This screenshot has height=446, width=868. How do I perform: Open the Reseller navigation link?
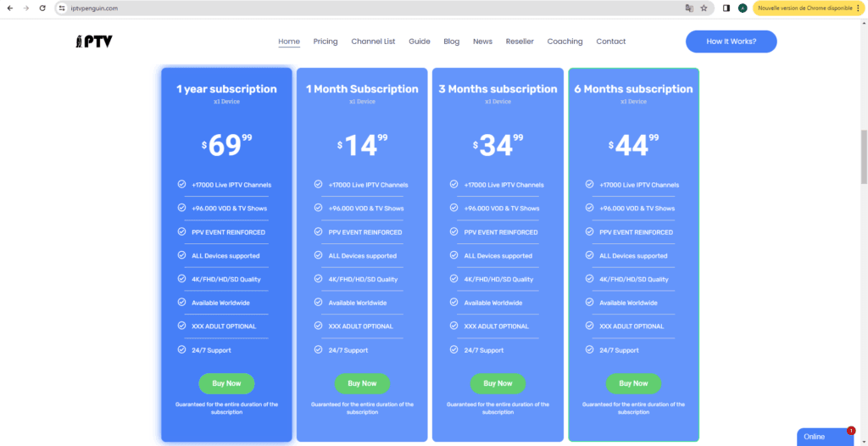[x=520, y=42]
